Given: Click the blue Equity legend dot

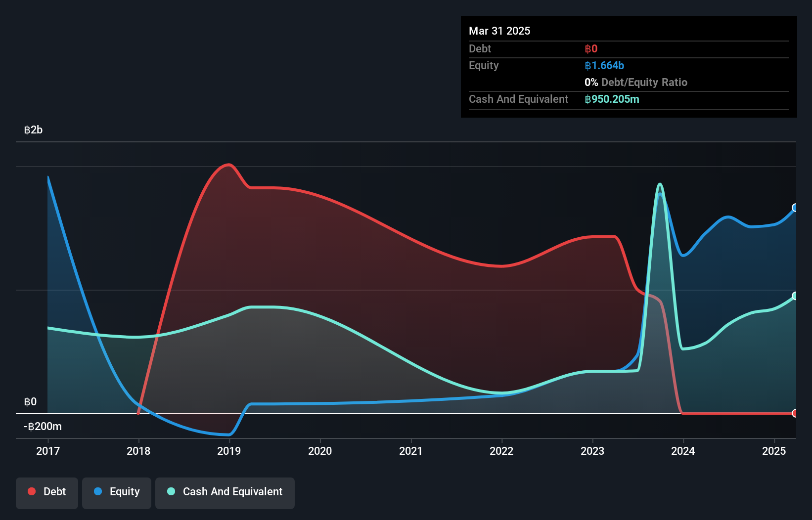Looking at the screenshot, I should 98,491.
